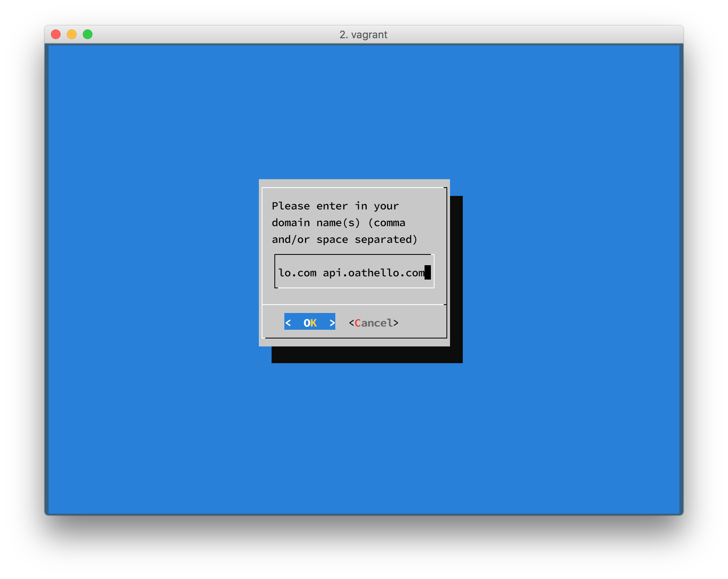The width and height of the screenshot is (728, 579).
Task: Click the 'domain name(s) (comma' text line
Action: [338, 223]
